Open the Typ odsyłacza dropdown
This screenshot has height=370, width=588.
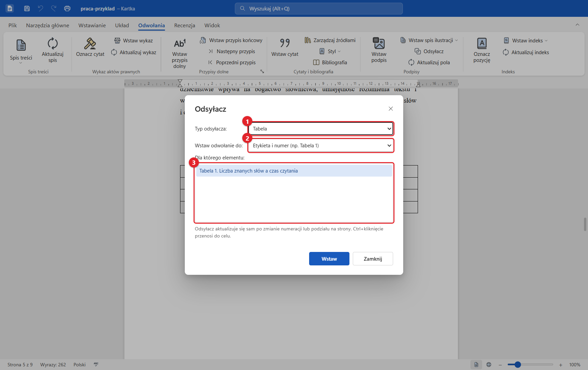click(321, 128)
